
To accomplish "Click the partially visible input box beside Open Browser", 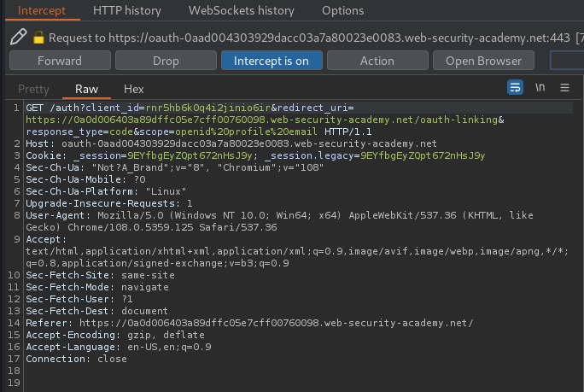I will coord(567,61).
